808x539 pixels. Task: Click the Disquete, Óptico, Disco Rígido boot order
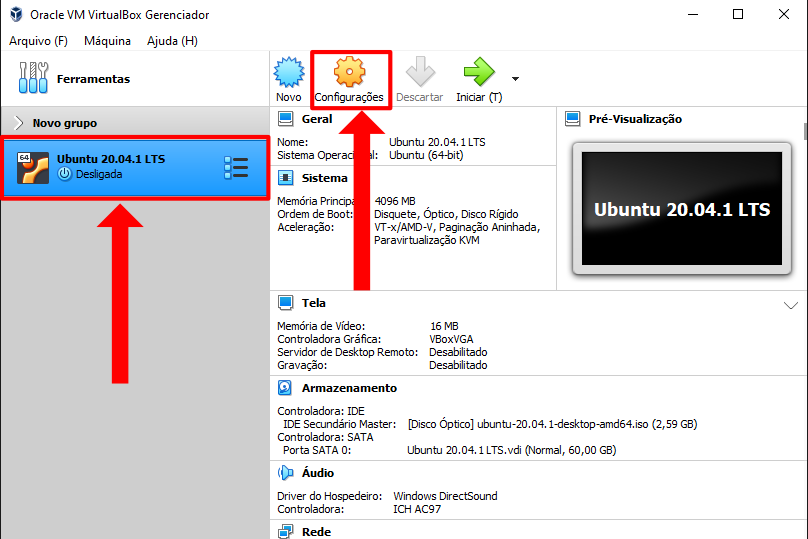[446, 214]
